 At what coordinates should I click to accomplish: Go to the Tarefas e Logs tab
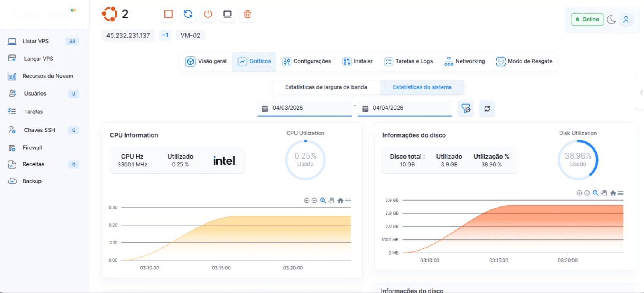click(408, 61)
